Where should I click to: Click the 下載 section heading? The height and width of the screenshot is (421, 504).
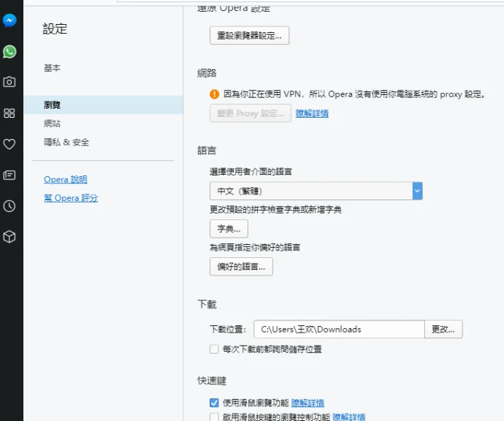pos(207,304)
